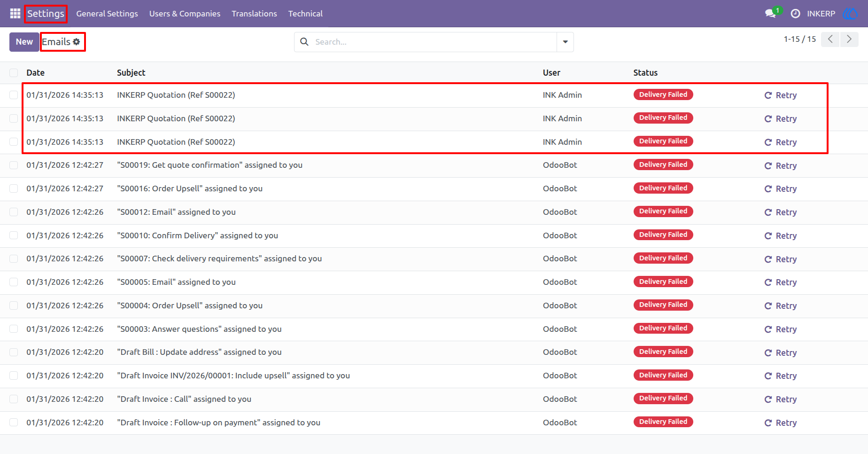Click into the Search field
This screenshot has width=868, height=454.
(434, 42)
